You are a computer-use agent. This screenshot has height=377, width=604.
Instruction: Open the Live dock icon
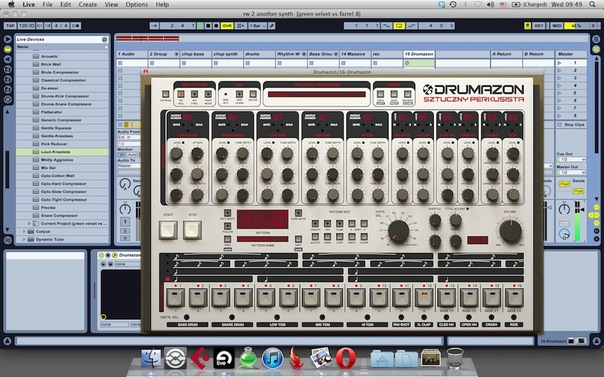point(223,358)
